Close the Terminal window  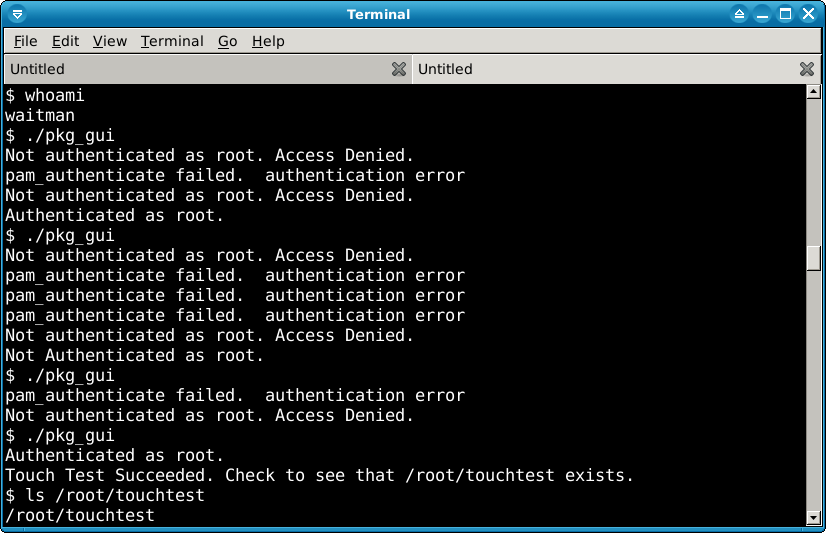pyautogui.click(x=809, y=14)
